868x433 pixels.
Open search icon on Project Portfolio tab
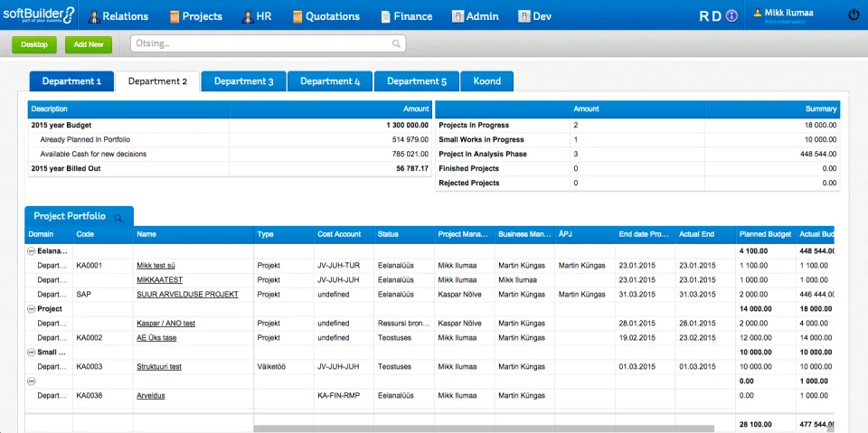(x=118, y=218)
